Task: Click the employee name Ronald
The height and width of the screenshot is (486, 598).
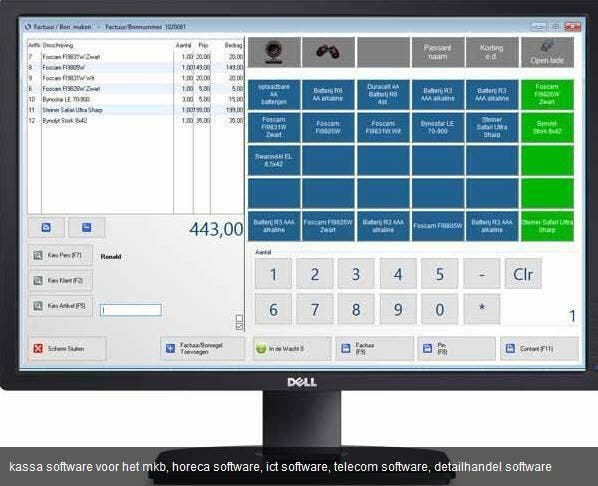Action: tap(111, 257)
